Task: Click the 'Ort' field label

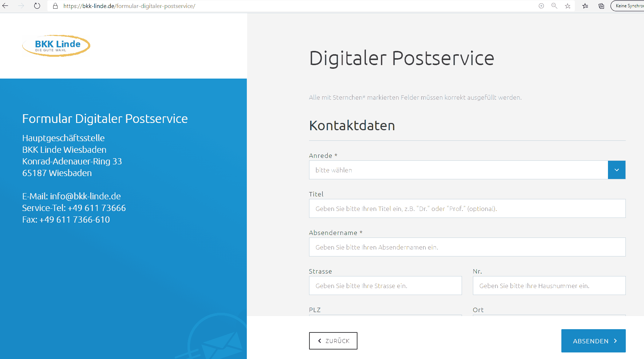Action: pos(478,310)
